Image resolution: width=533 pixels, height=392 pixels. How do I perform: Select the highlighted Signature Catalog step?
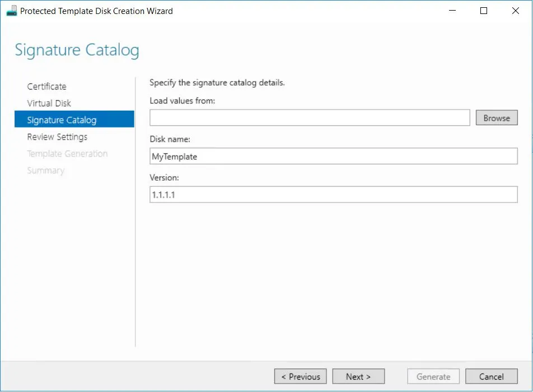(62, 120)
